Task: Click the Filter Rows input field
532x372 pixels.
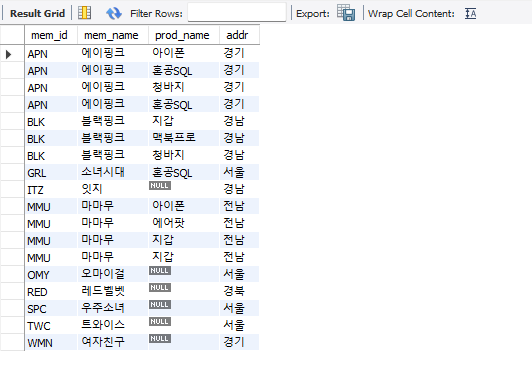Action: pos(237,13)
